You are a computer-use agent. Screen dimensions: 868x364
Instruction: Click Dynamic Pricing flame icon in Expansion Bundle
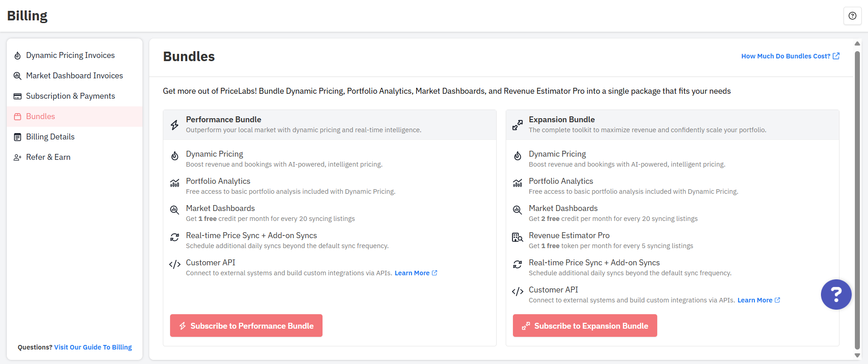pyautogui.click(x=517, y=156)
